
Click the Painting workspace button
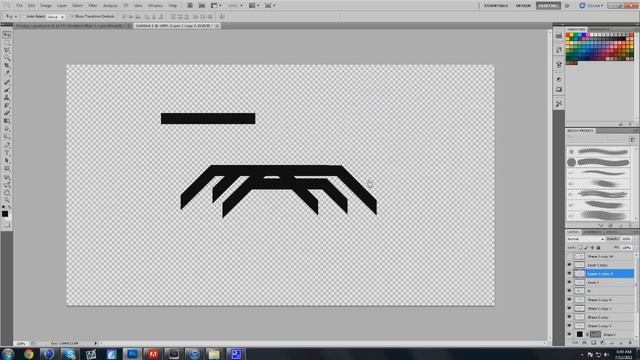(548, 6)
